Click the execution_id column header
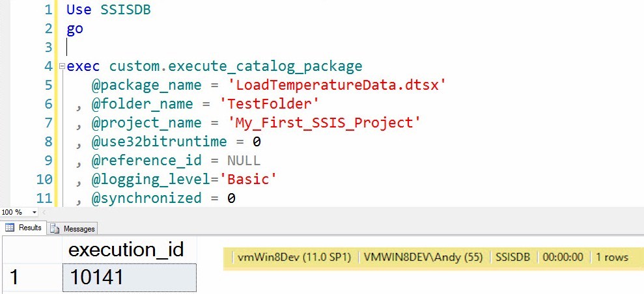Image resolution: width=644 pixels, height=294 pixels. click(126, 249)
